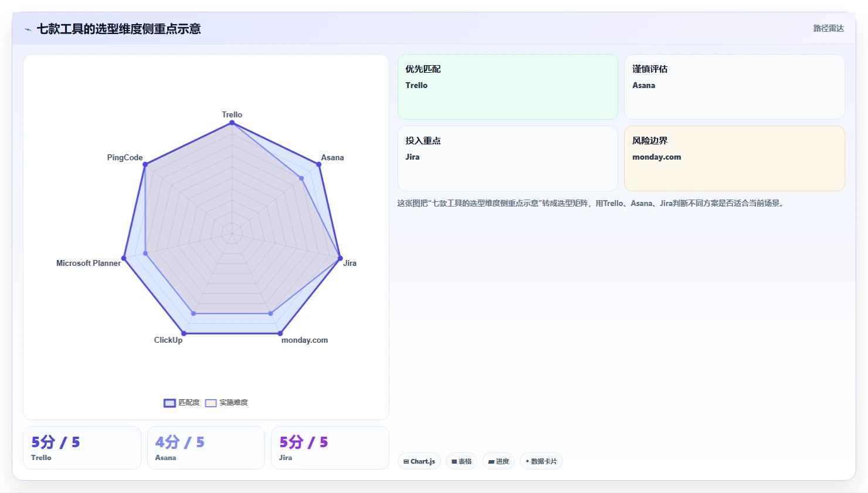
Task: Click the PingCode data point on radar
Action: [x=145, y=164]
